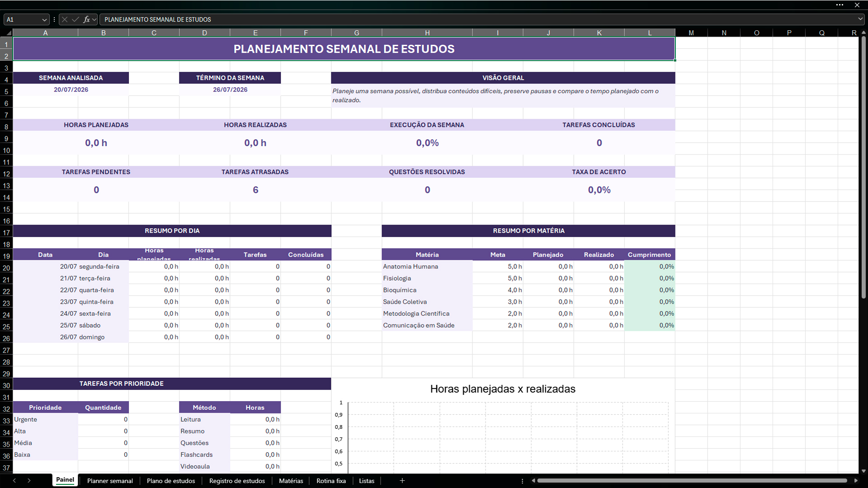Click the Metodologia Científica cell

(427, 314)
